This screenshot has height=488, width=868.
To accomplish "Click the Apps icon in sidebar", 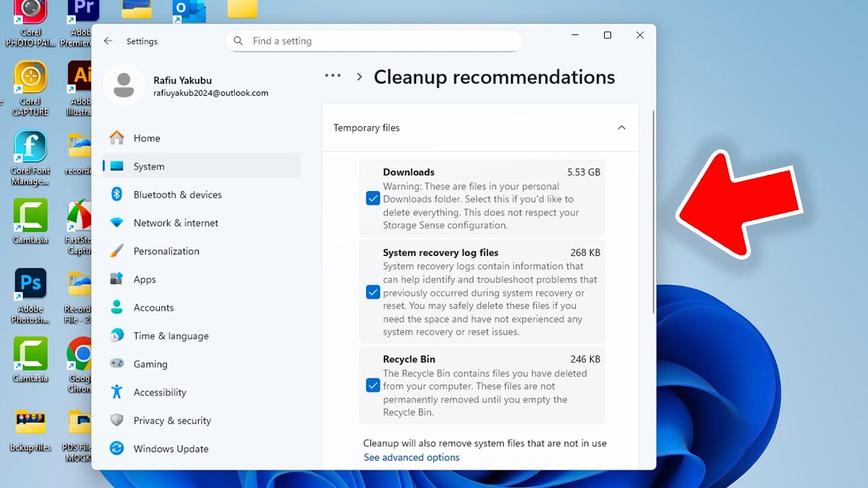I will (117, 279).
